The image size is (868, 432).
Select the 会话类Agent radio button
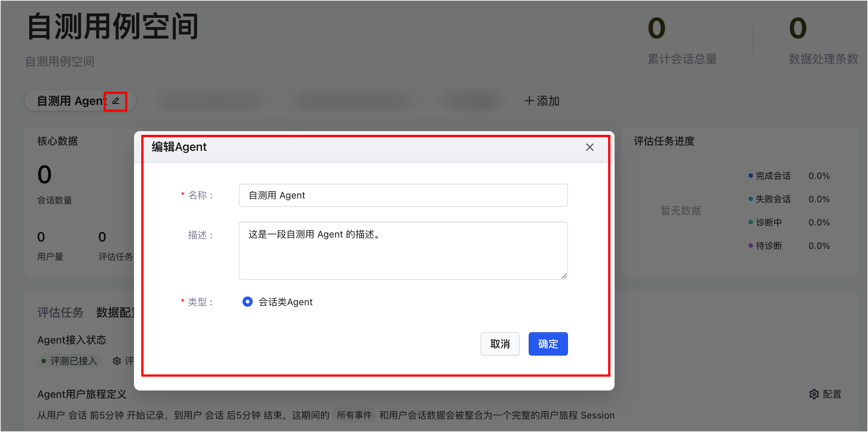pos(248,302)
